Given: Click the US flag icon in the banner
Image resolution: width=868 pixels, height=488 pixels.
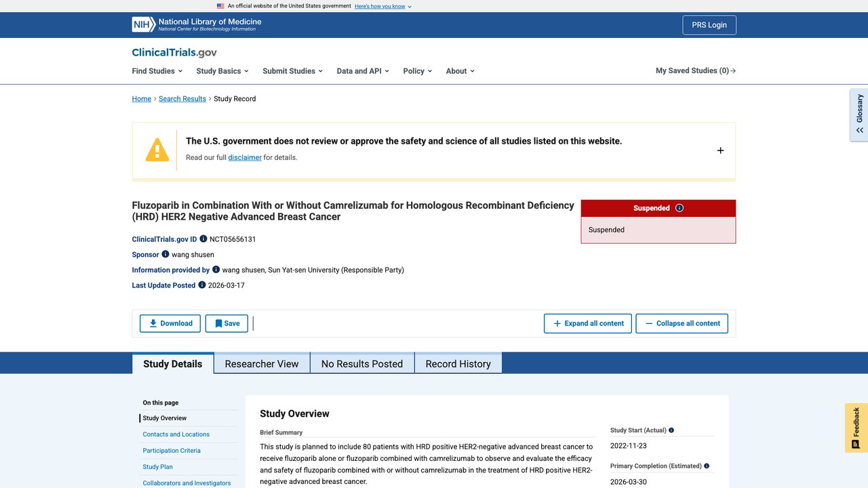Looking at the screenshot, I should click(x=220, y=6).
